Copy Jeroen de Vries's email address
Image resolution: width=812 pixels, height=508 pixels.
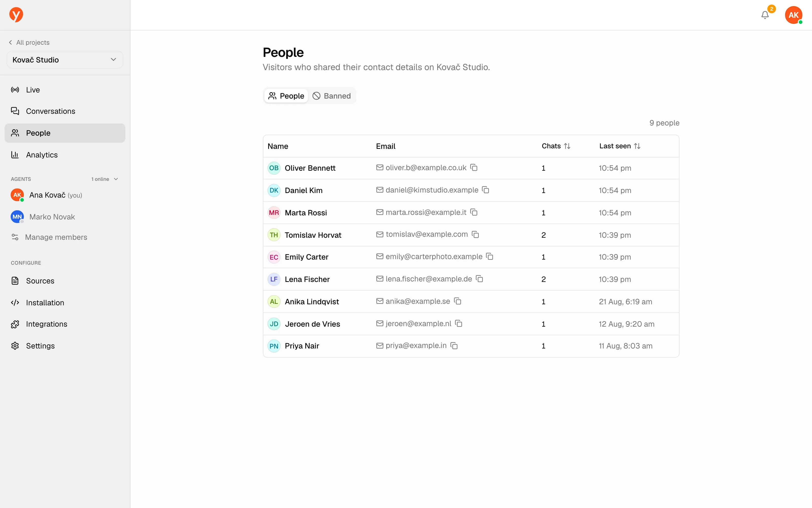click(x=459, y=323)
